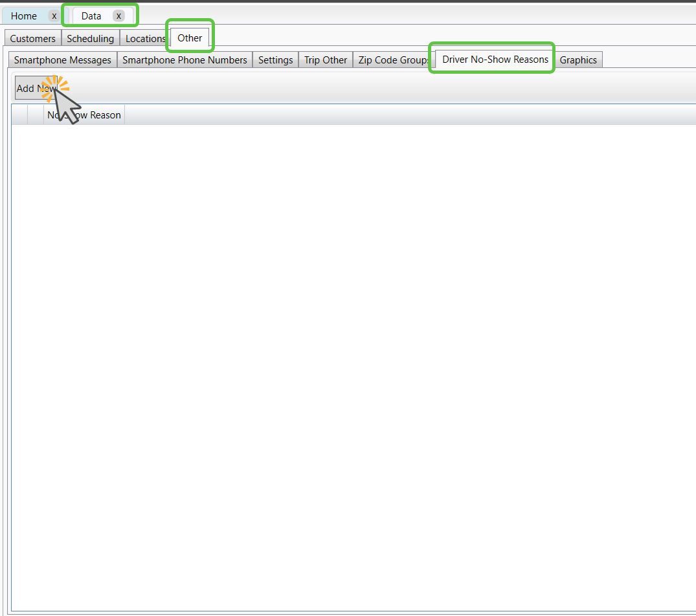Open the Zip Code Groups sub-tab
This screenshot has height=616, width=696.
pos(393,60)
